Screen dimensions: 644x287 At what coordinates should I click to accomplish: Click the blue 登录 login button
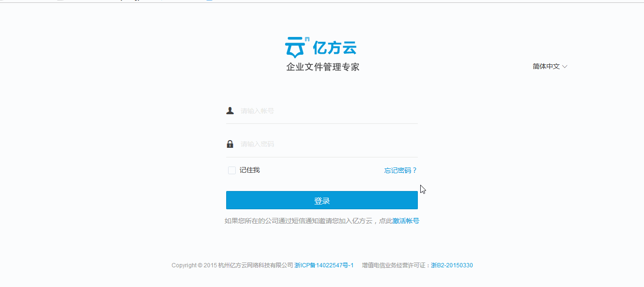click(x=322, y=201)
